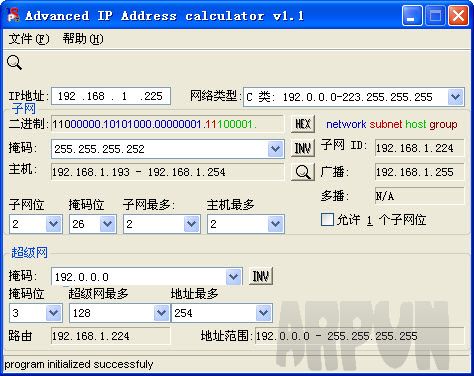Click the 子网 group label

point(23,108)
